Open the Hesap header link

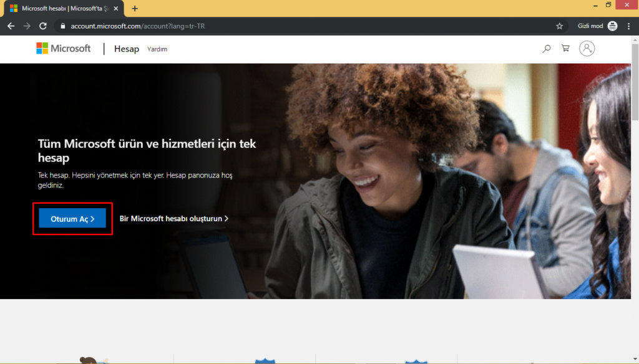[126, 49]
